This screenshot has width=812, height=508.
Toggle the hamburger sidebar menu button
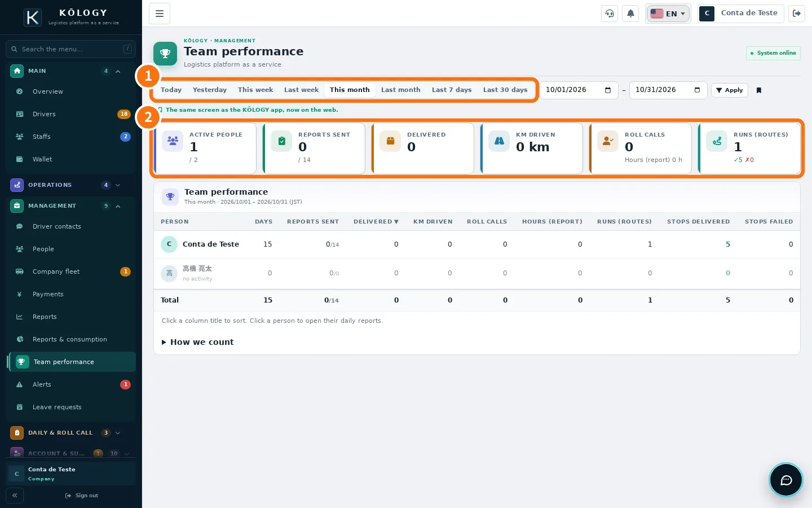tap(160, 14)
